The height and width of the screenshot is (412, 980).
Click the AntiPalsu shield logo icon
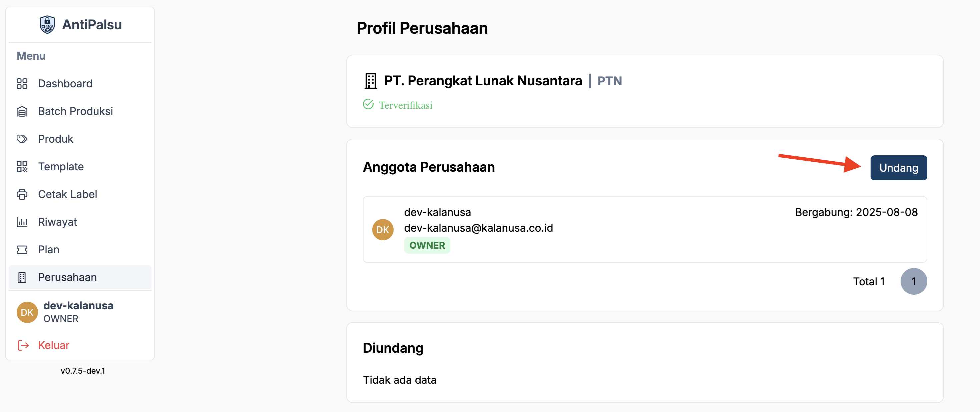[x=47, y=25]
